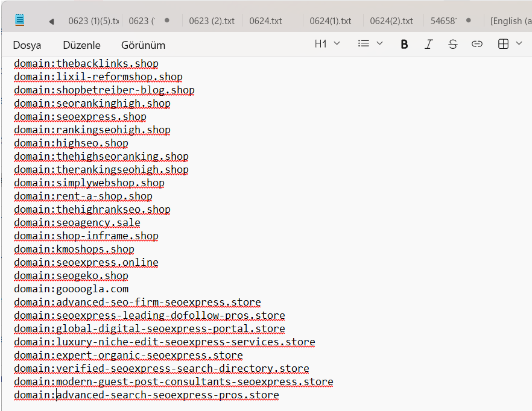Click line domain:simplywebshop.shop
532x411 pixels.
point(89,183)
